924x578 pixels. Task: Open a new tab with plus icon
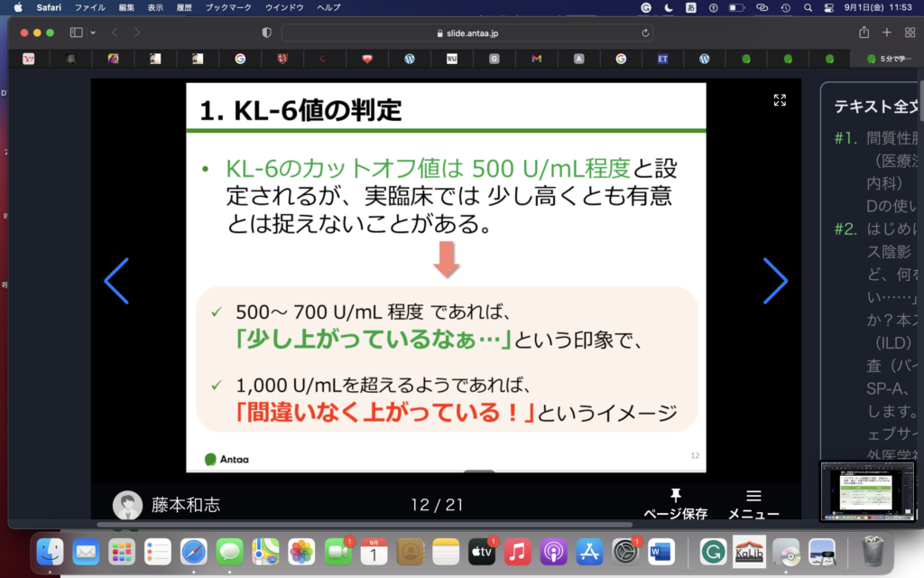click(886, 33)
